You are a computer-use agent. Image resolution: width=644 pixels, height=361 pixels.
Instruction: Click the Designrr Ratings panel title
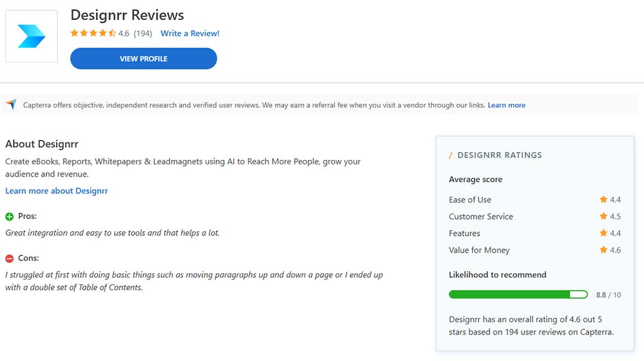coord(499,155)
